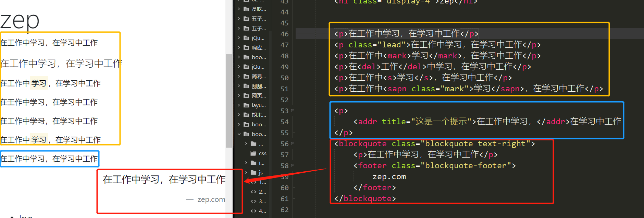The image size is (644, 218).
Task: Click the blockquote paragraph in browser preview
Action: pyautogui.click(x=164, y=179)
